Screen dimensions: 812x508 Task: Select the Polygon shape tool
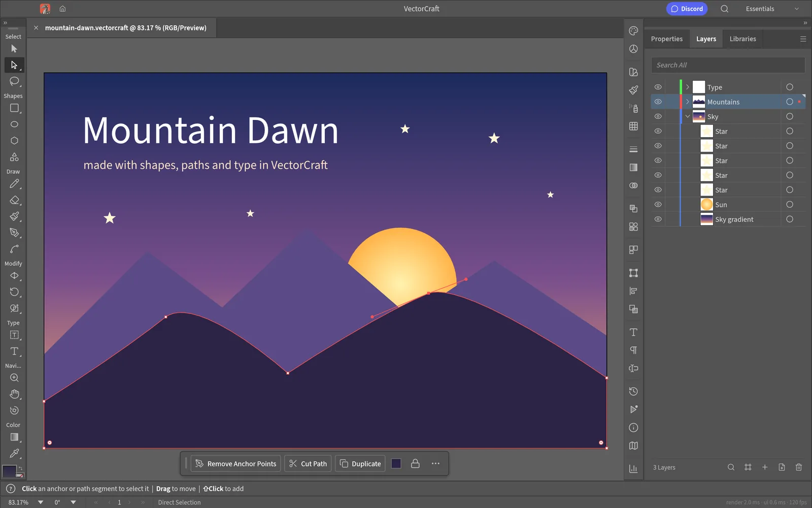[x=14, y=141]
